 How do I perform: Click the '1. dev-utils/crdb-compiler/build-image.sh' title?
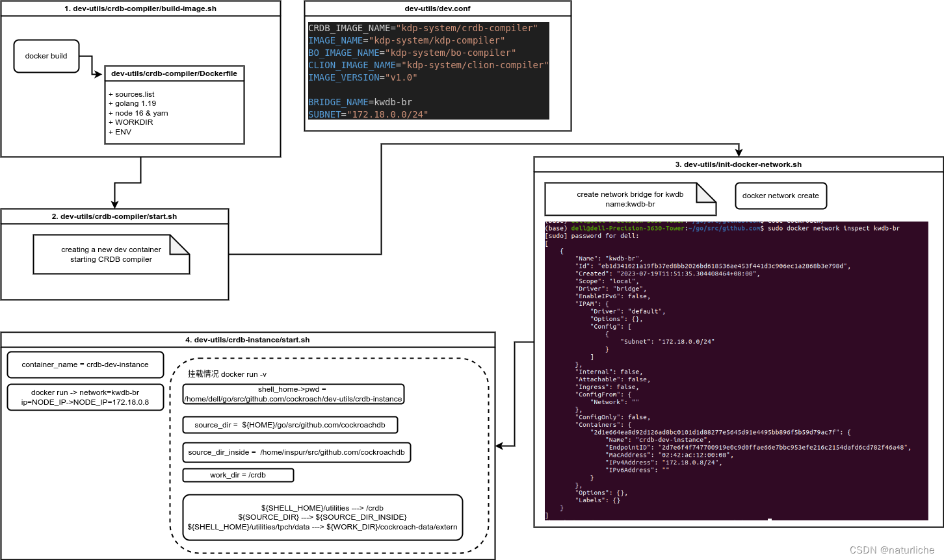tap(140, 8)
